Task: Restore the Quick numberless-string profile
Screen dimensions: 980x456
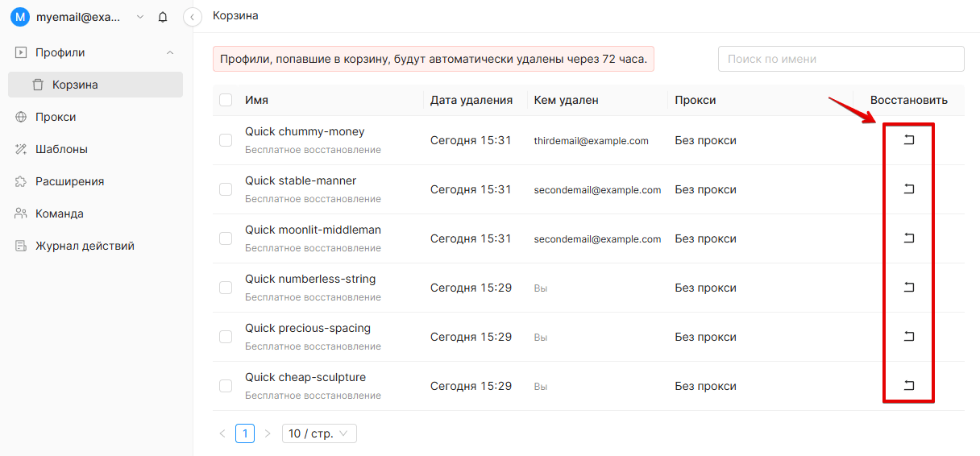Action: [908, 288]
